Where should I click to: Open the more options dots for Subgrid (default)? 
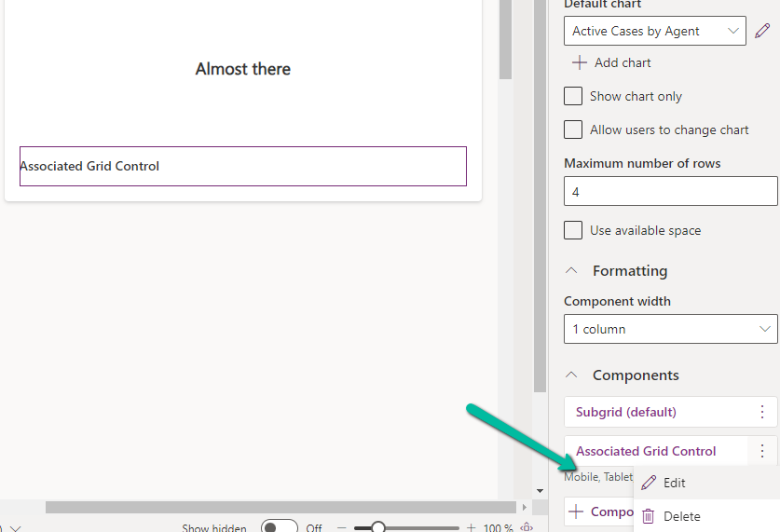(762, 412)
